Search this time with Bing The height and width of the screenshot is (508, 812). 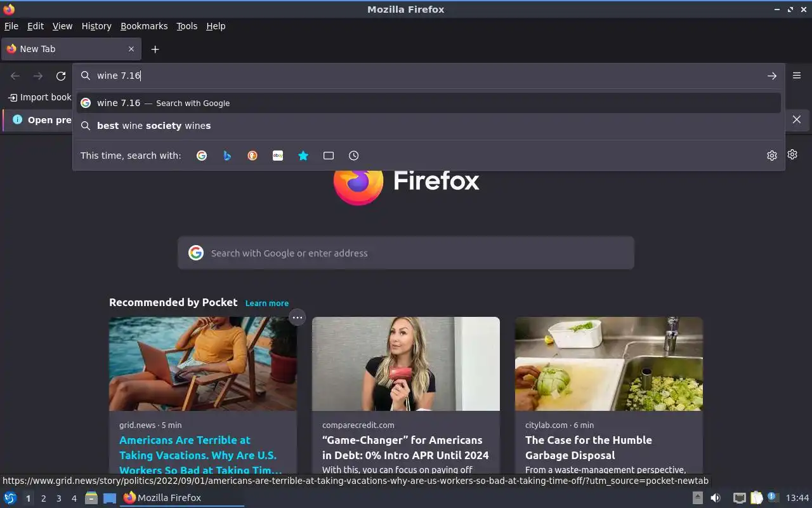coord(227,156)
